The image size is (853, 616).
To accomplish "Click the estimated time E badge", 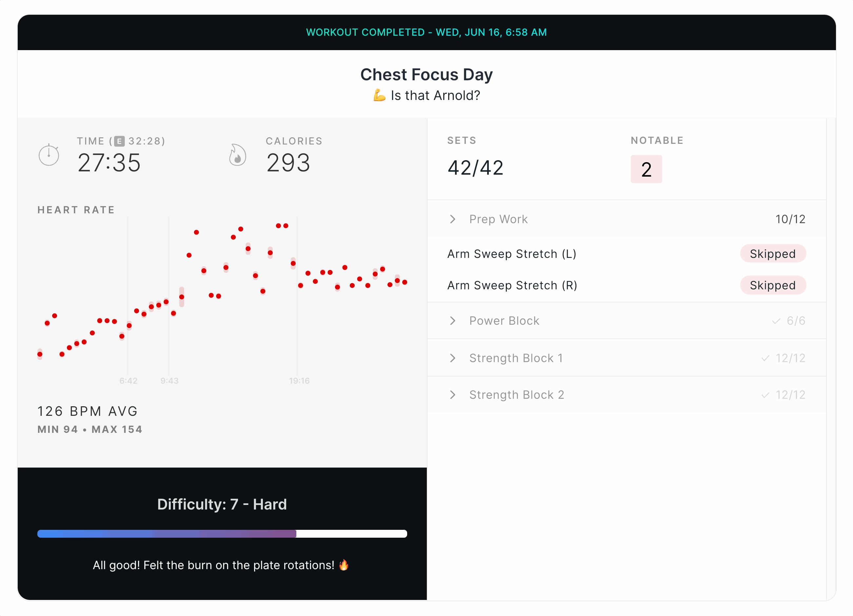I will coord(119,141).
